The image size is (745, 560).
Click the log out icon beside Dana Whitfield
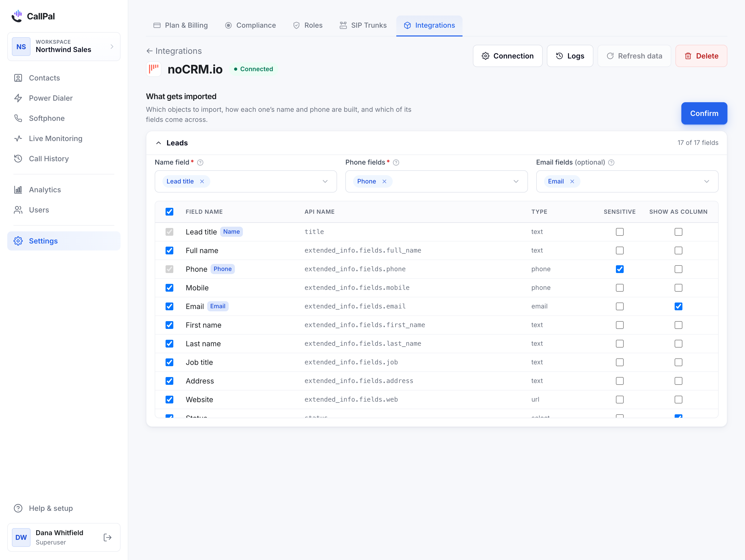pos(107,537)
